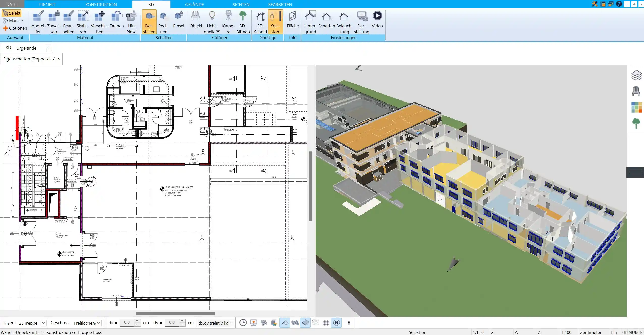Switch to the KONSTRUKTION tab
644x335 pixels.
(101, 4)
